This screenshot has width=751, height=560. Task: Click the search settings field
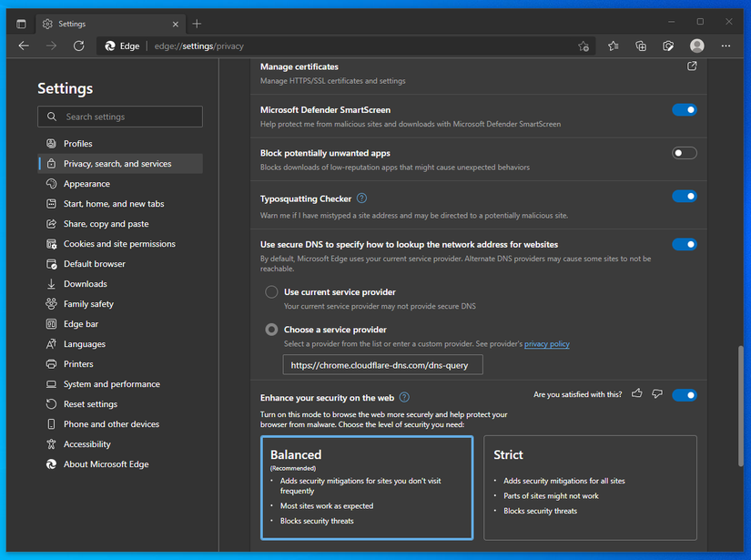119,117
